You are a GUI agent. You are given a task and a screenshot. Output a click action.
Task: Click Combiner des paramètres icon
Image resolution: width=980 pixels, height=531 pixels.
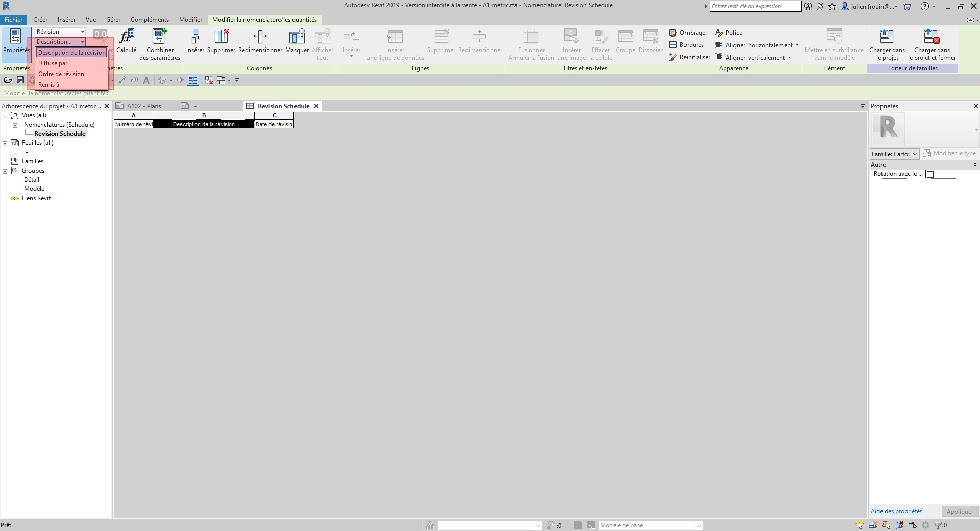click(160, 37)
